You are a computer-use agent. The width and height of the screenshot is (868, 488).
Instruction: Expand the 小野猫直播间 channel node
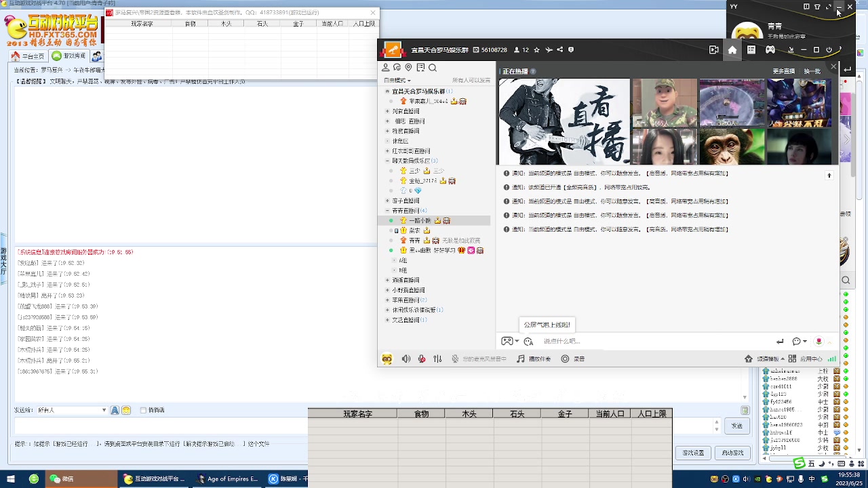tap(387, 290)
